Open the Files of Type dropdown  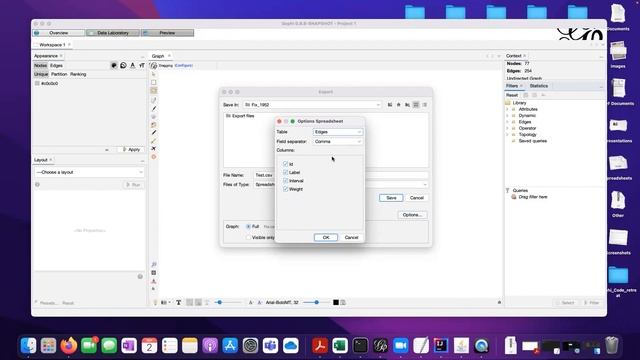point(341,184)
